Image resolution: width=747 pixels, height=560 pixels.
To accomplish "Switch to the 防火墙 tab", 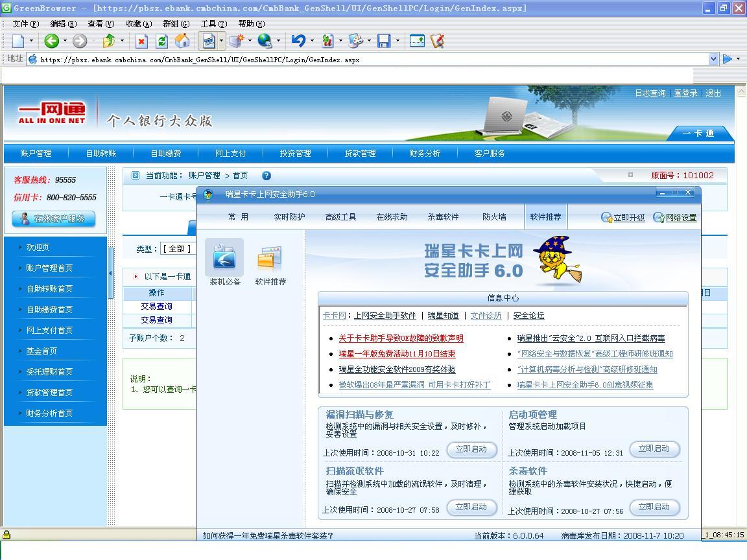I will (x=495, y=217).
